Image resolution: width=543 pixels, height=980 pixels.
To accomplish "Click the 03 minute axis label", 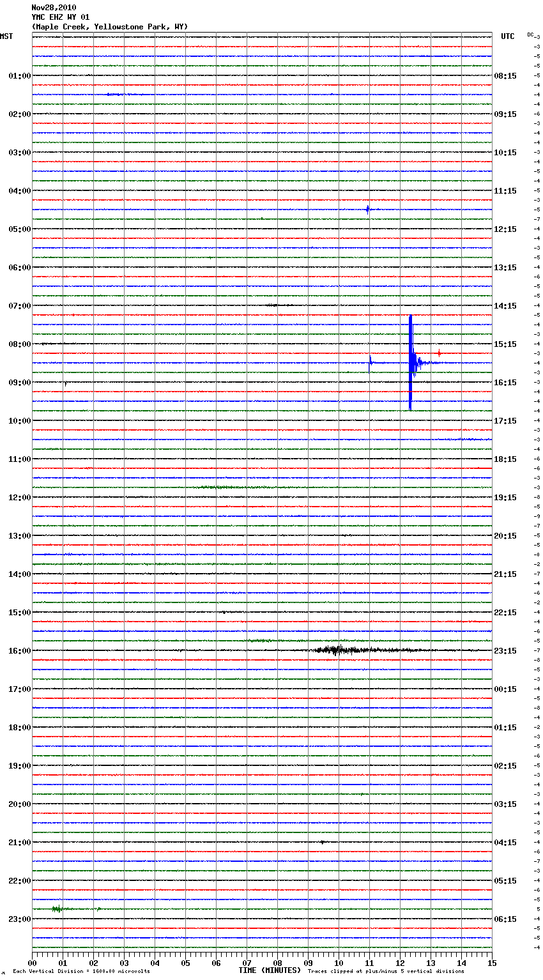I will [x=124, y=963].
